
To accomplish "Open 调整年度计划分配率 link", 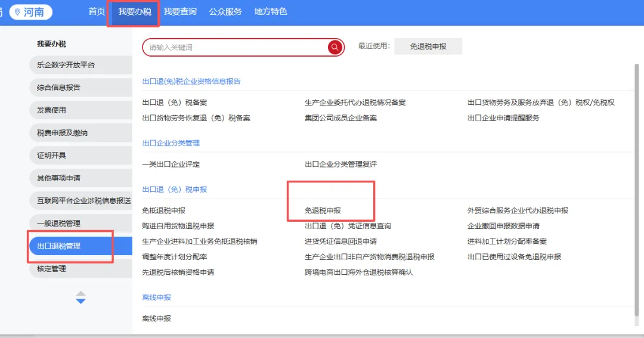I will coord(175,257).
